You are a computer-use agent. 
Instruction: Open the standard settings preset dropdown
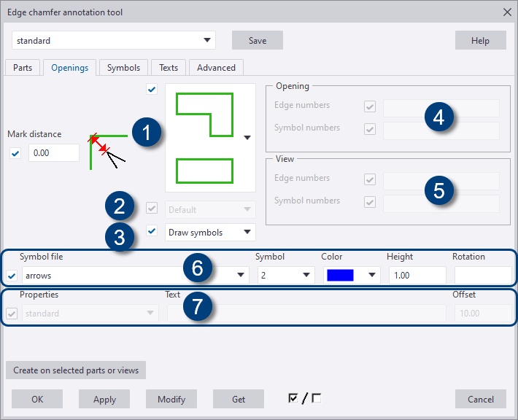114,40
